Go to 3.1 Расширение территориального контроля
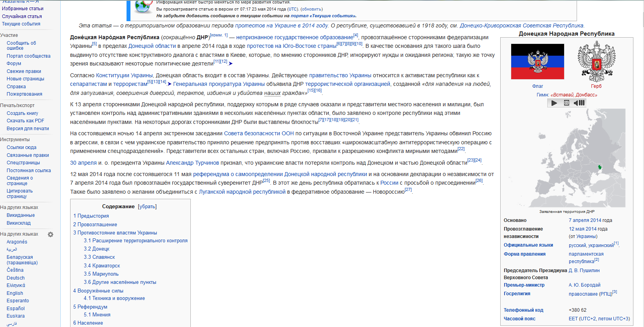Screen dimensions: 644x327 pyautogui.click(x=136, y=241)
